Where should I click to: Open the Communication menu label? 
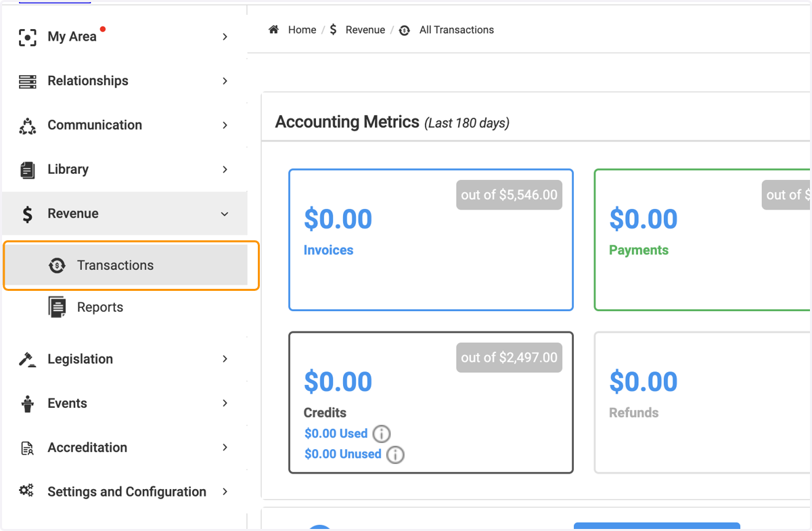pos(95,125)
